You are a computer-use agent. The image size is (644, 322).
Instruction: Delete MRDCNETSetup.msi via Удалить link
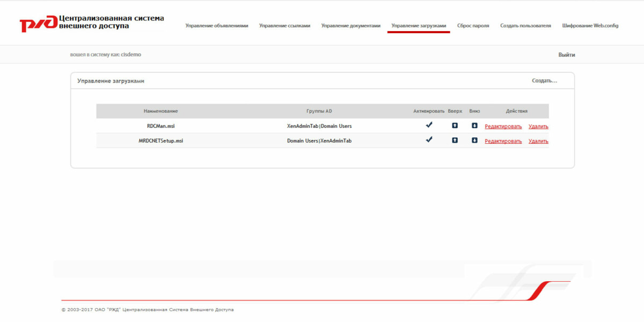(538, 141)
